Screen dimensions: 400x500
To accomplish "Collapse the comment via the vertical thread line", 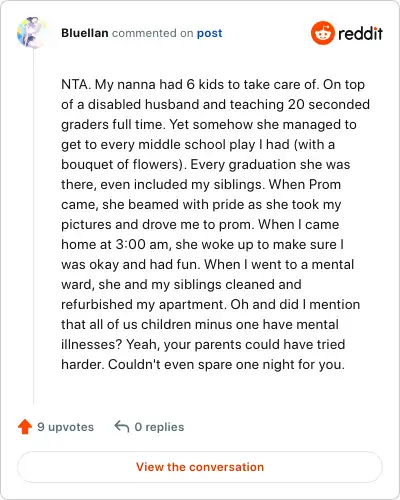I will 33,227.
